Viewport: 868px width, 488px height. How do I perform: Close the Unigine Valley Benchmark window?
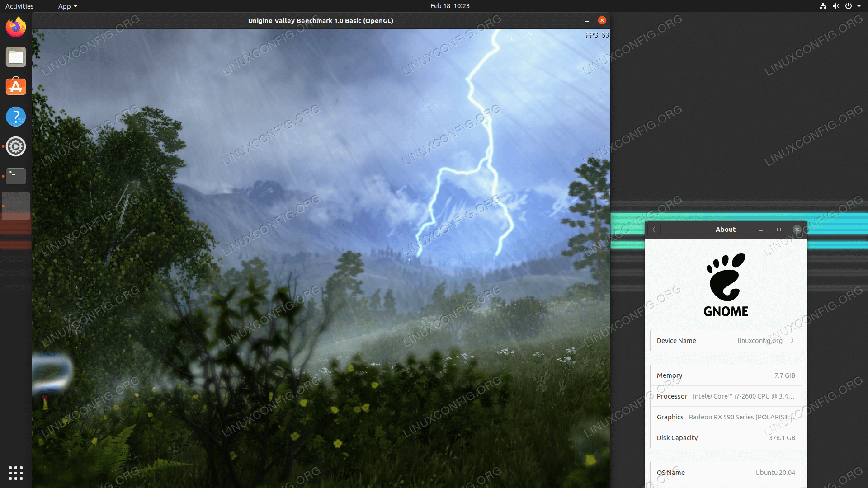[x=602, y=20]
